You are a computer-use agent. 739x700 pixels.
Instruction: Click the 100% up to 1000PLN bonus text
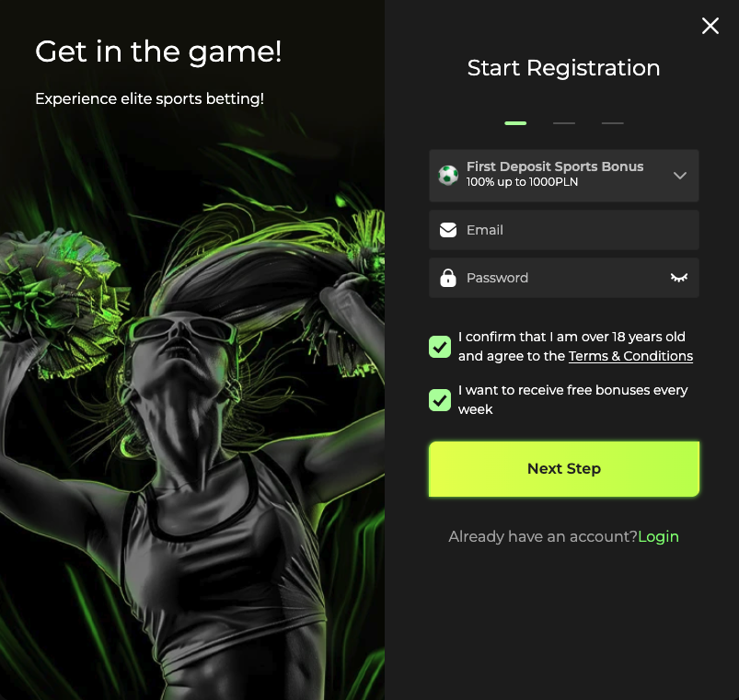[522, 182]
